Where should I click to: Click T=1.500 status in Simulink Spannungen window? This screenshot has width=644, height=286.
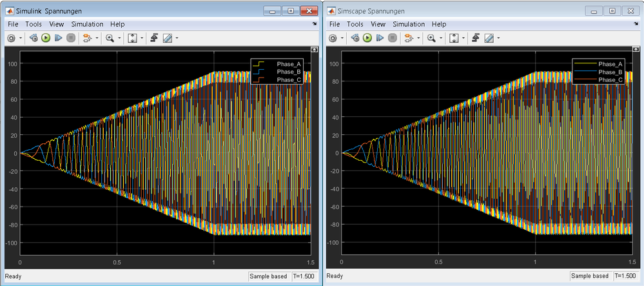303,276
